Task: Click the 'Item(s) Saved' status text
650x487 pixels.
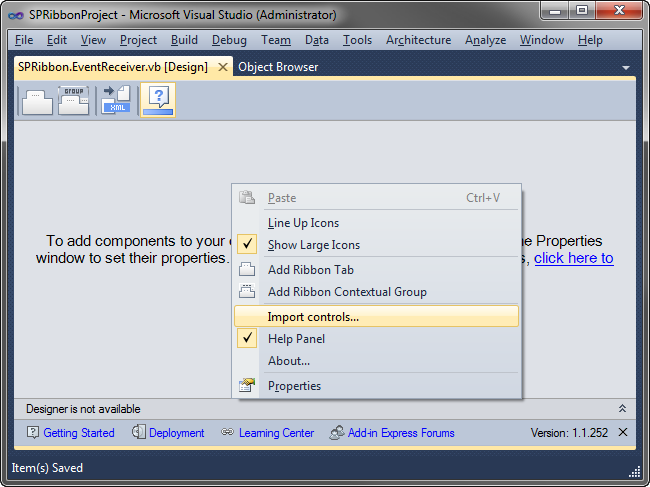Action: [x=47, y=468]
